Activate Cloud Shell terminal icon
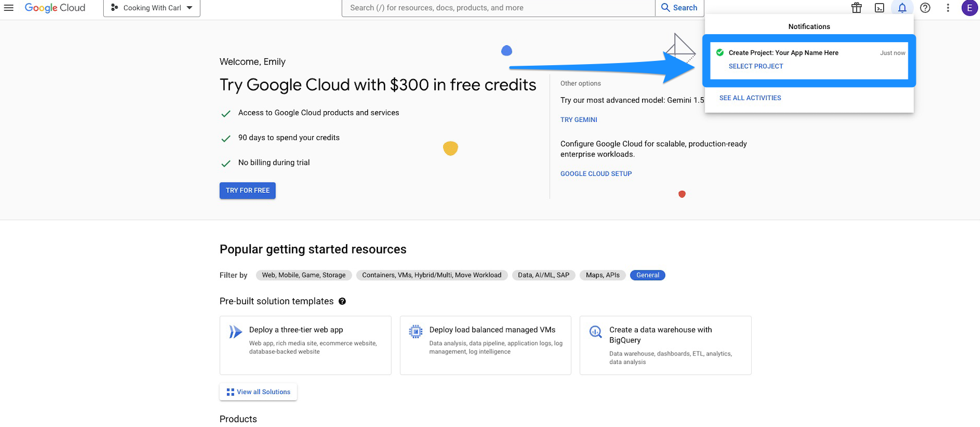The image size is (980, 427). click(879, 8)
